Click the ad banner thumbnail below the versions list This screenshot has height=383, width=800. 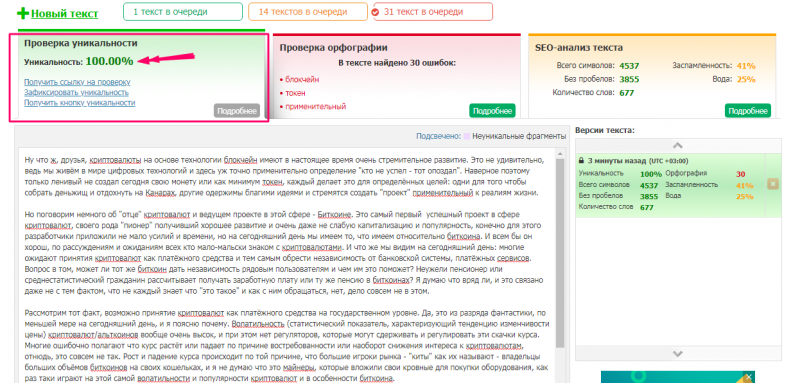tap(677, 377)
